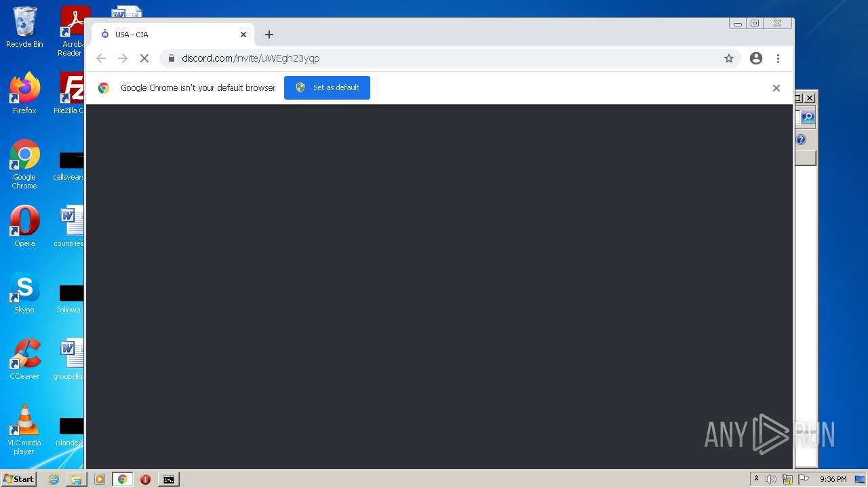Image resolution: width=868 pixels, height=488 pixels.
Task: Close the Chrome window
Action: 777,24
